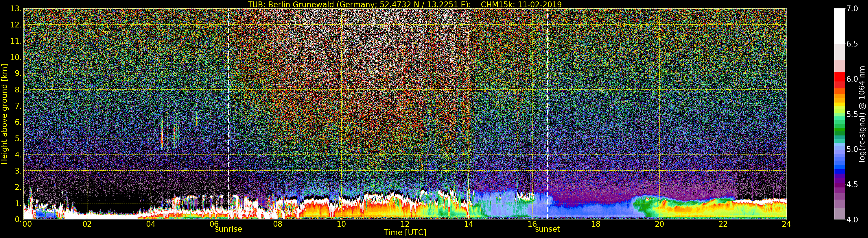
Task: Click the white dashed sunset marker line
Action: click(548, 114)
